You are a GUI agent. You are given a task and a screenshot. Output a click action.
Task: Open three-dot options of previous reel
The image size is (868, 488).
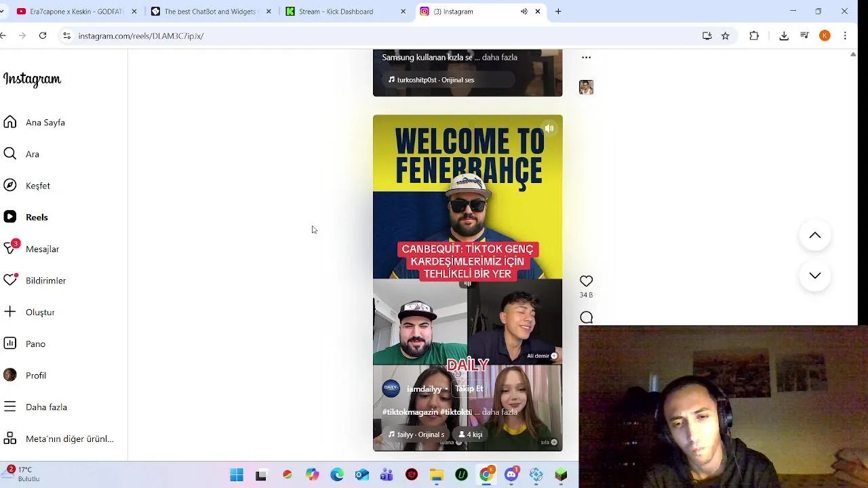click(x=587, y=58)
